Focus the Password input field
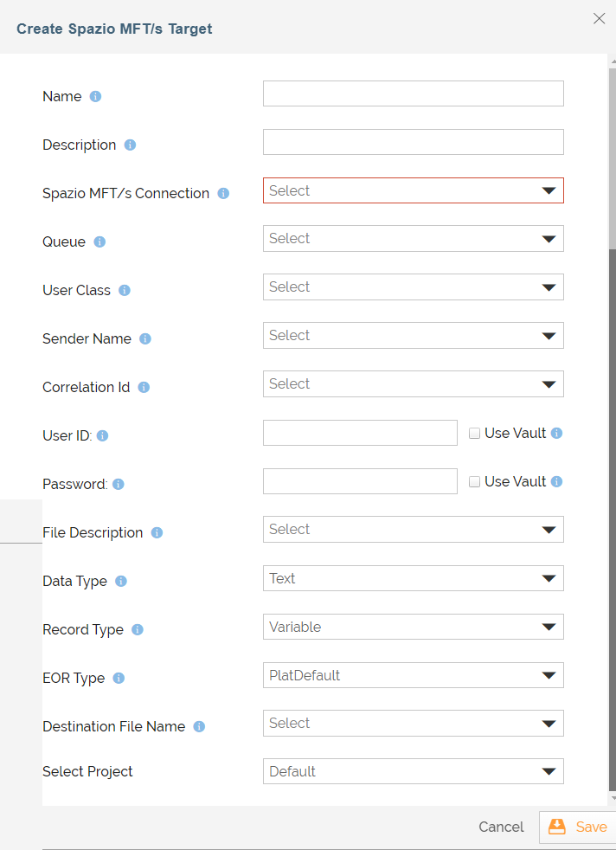The height and width of the screenshot is (850, 616). 360,481
